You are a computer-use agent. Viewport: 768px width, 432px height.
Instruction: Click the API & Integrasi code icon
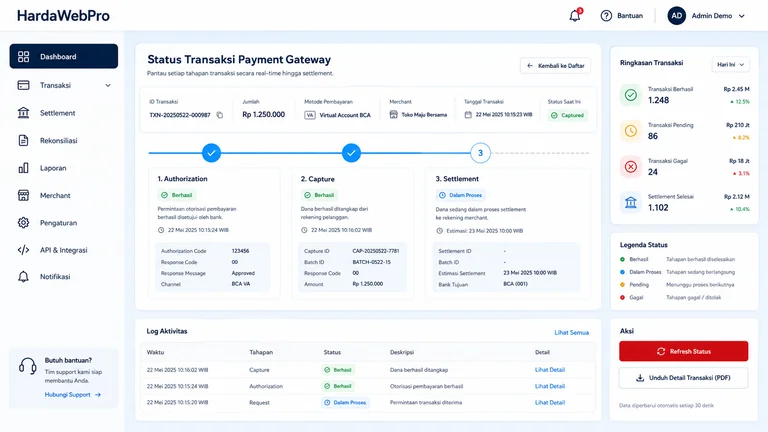(x=24, y=250)
